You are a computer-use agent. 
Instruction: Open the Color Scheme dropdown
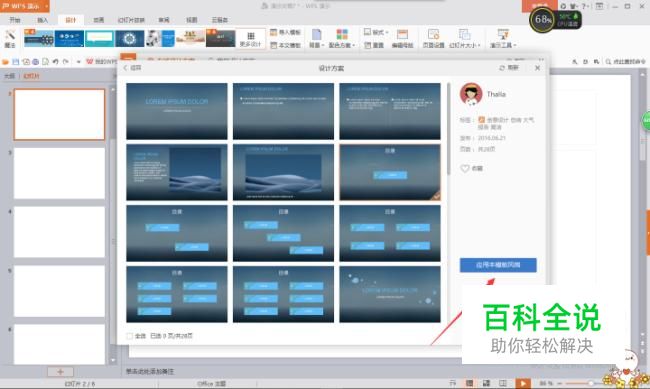click(342, 39)
